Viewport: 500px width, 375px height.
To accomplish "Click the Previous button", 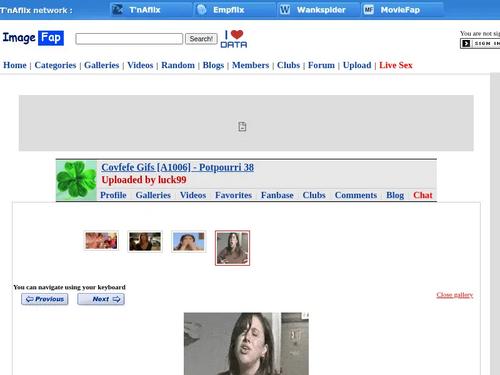I will (45, 299).
